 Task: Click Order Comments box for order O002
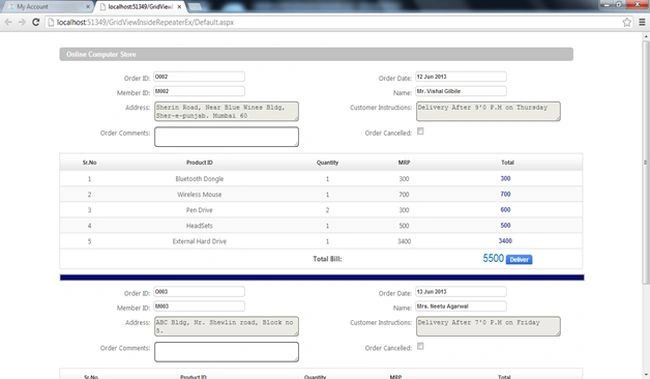pos(226,137)
